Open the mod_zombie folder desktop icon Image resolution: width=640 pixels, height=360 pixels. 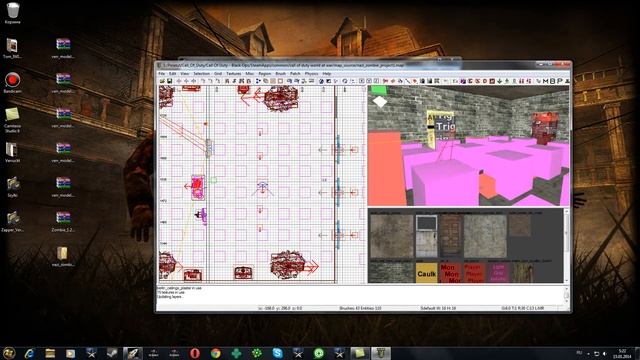tap(62, 256)
